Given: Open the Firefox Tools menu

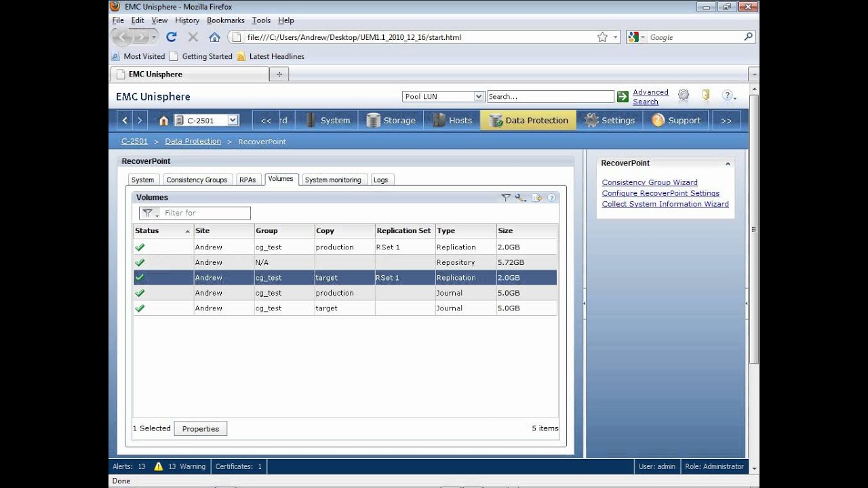Looking at the screenshot, I should pos(261,20).
